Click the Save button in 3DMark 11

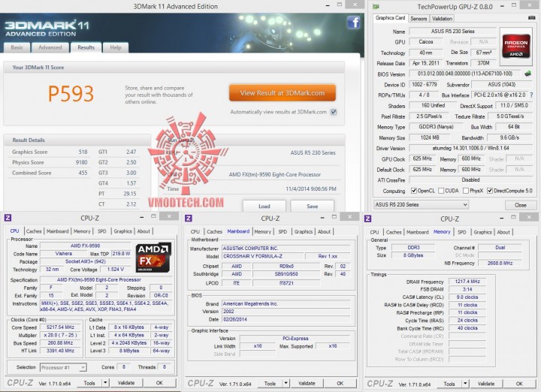point(312,207)
